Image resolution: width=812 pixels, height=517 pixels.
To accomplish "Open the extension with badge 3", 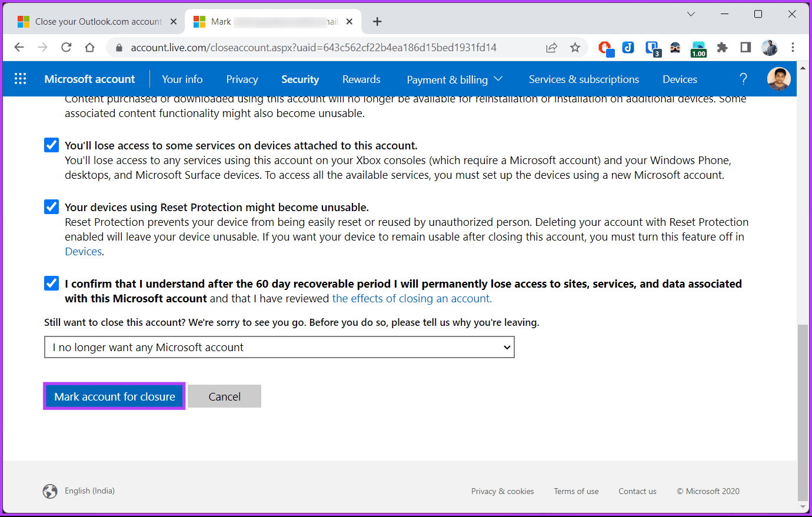I will tap(652, 48).
